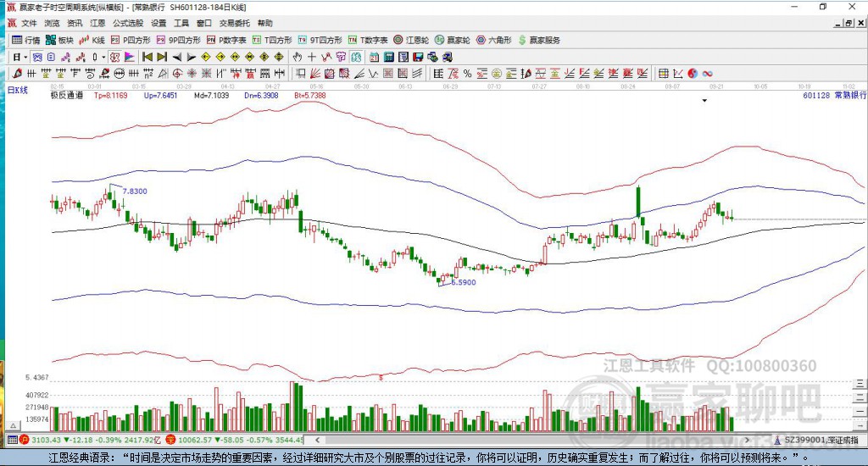Step chart left with black arrow
868x466 pixels.
[176, 57]
